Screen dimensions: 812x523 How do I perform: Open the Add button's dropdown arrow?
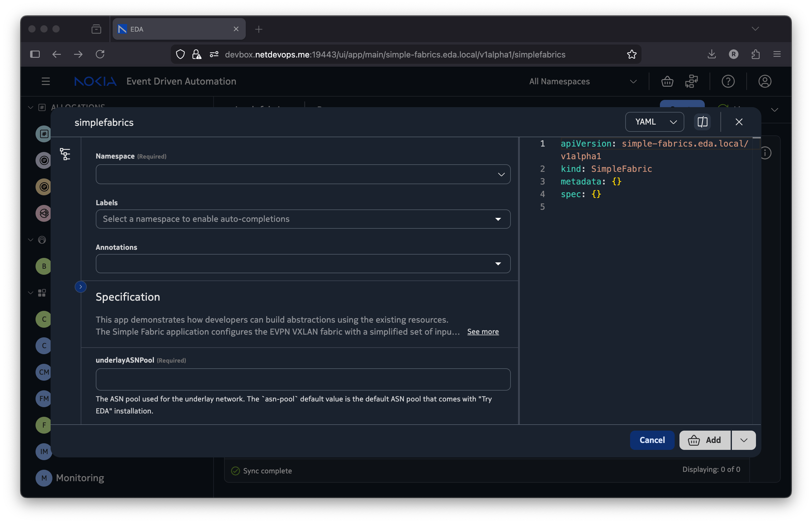tap(744, 440)
